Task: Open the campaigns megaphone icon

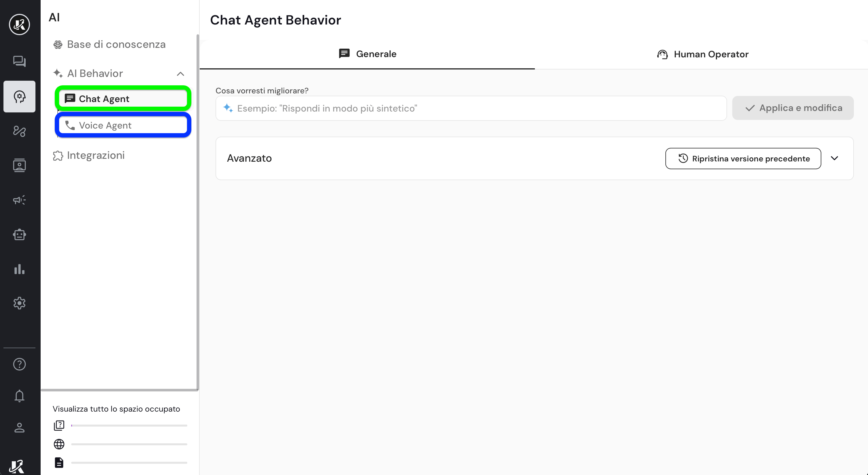Action: (x=19, y=200)
